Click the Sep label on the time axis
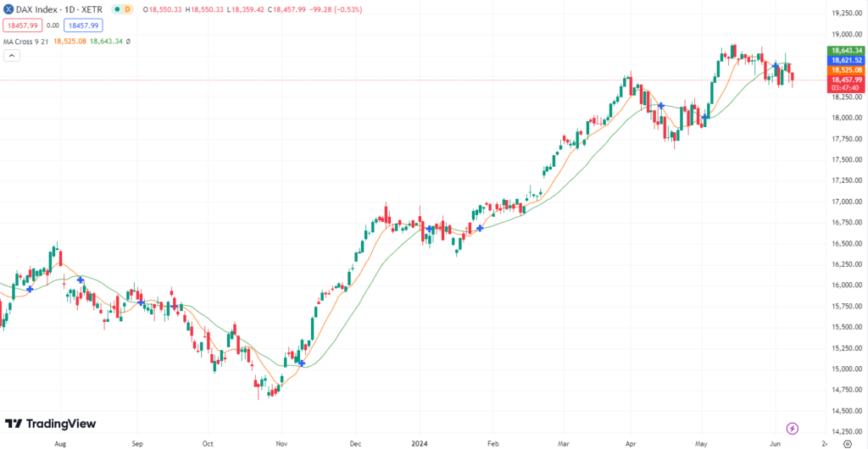The image size is (868, 449). tap(138, 443)
